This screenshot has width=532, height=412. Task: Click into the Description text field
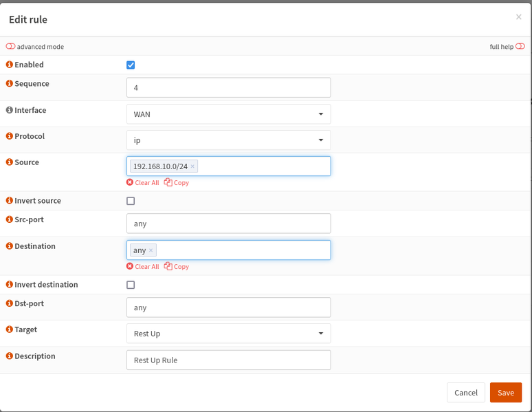[x=228, y=360]
